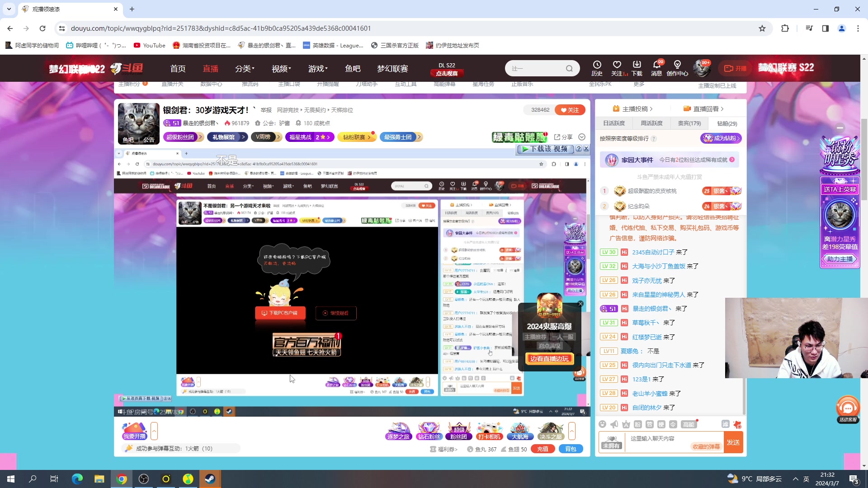Viewport: 868px width, 488px height.
Task: Open the 钻石粉丝 diamond gift icon
Action: (x=429, y=431)
